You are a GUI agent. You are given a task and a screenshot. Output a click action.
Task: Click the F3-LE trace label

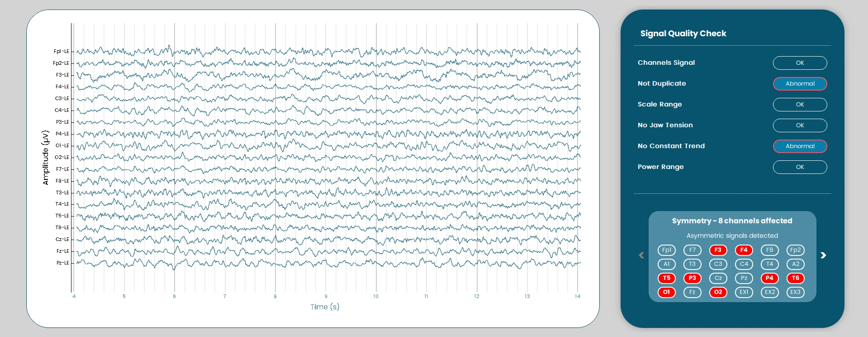coord(62,75)
